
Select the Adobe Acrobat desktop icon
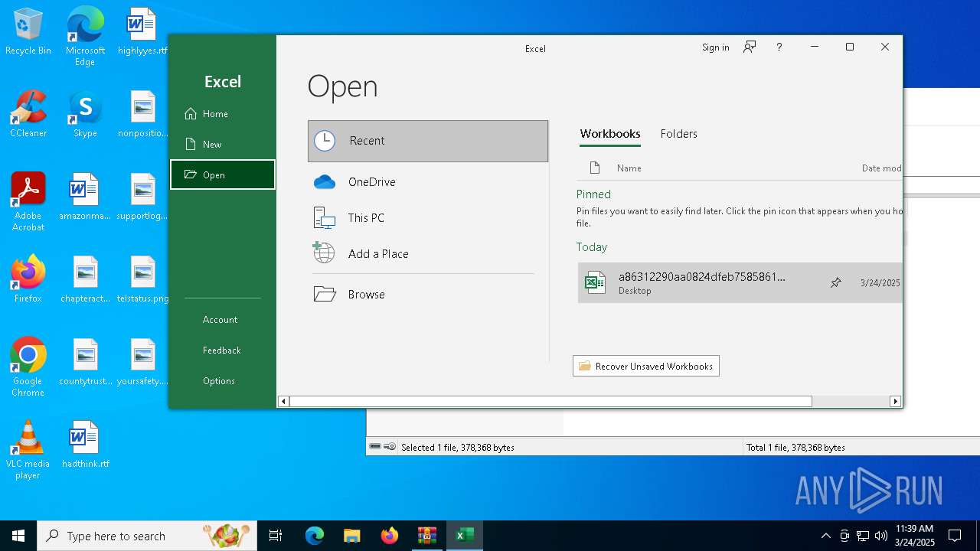click(x=28, y=202)
